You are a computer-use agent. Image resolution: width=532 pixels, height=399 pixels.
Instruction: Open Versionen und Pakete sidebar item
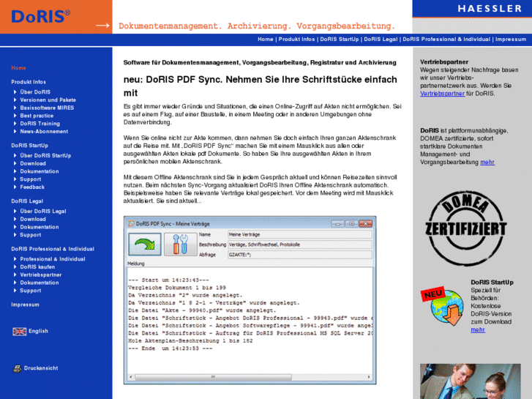click(x=48, y=100)
